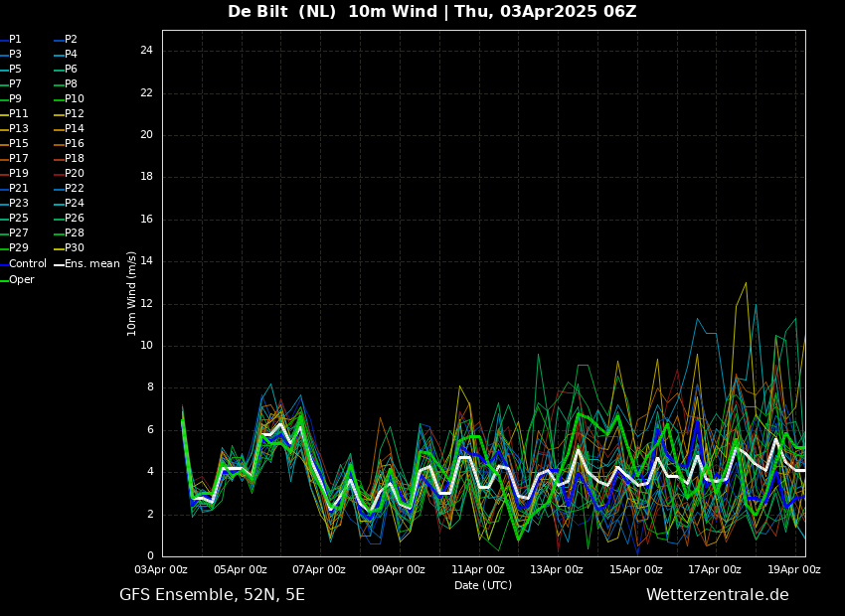Image resolution: width=845 pixels, height=616 pixels.
Task: Click the 11Apr 00z x-axis tick label
Action: pos(478,570)
